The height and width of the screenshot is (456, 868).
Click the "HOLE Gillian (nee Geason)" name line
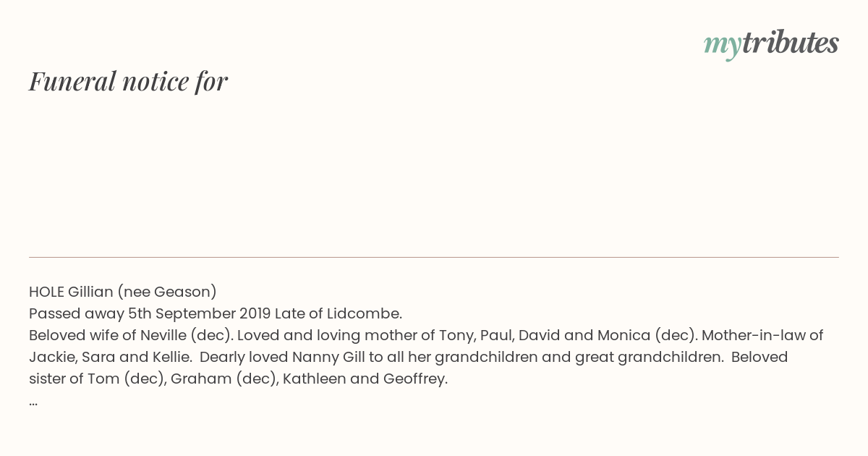click(x=123, y=292)
